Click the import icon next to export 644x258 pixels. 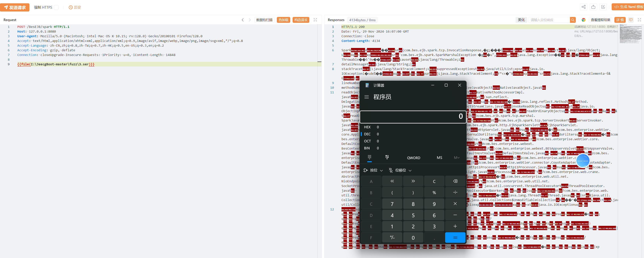click(603, 7)
